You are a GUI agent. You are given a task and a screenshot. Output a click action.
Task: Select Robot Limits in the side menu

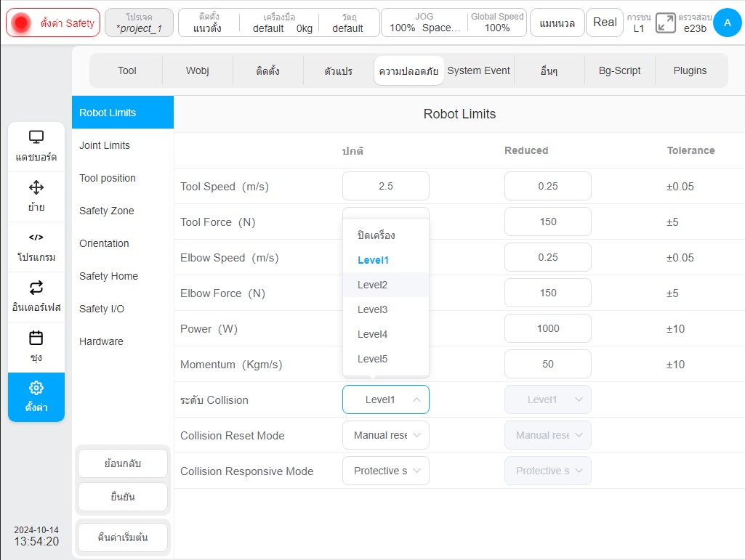123,113
